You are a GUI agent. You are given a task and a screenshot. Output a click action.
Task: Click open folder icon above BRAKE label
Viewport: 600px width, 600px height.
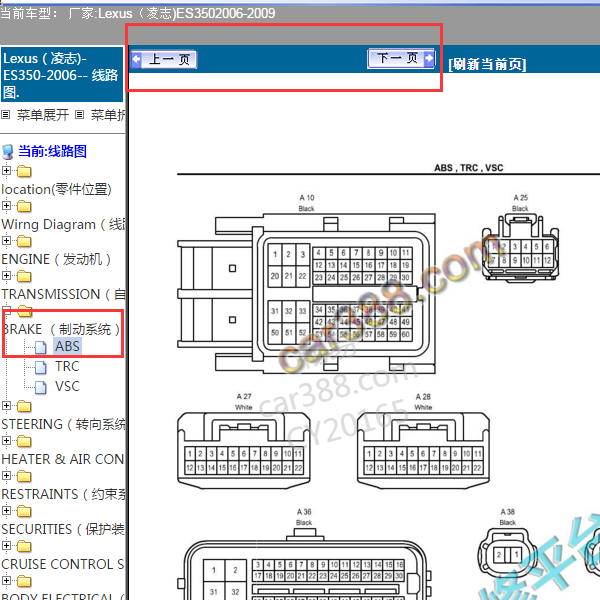tap(25, 311)
